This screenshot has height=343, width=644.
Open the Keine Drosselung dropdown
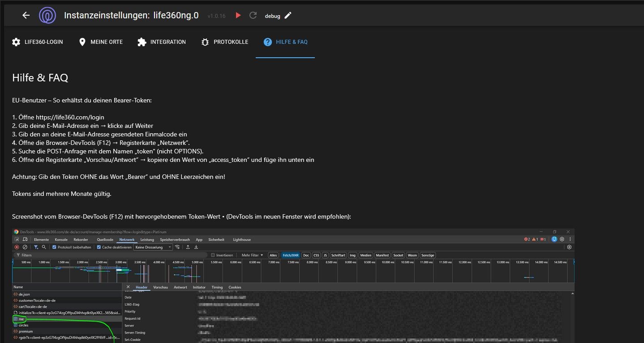[x=153, y=247]
